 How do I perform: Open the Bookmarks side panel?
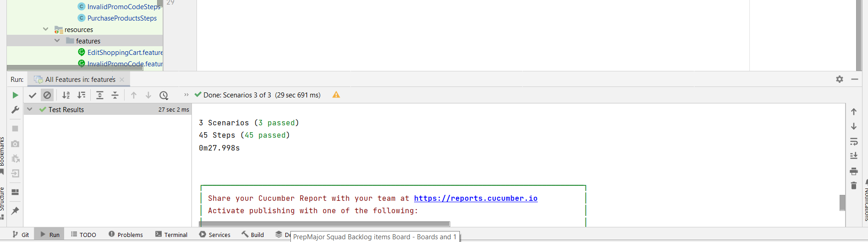coord(2,155)
